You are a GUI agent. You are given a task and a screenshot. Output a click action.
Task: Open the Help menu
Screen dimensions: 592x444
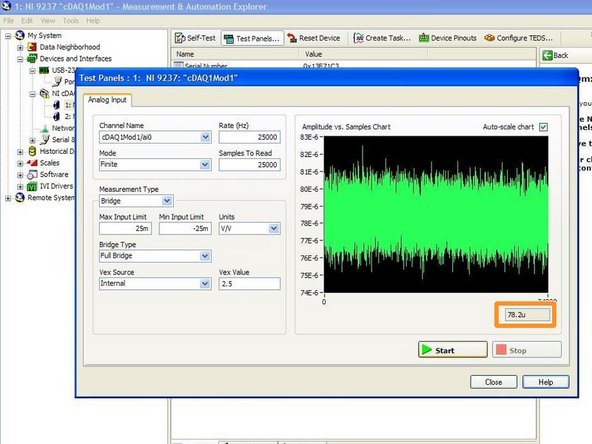(93, 21)
